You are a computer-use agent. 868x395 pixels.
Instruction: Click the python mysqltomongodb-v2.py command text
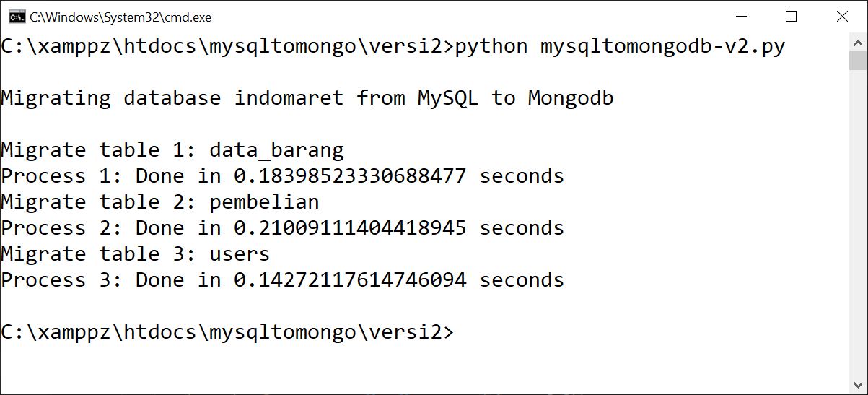point(621,46)
